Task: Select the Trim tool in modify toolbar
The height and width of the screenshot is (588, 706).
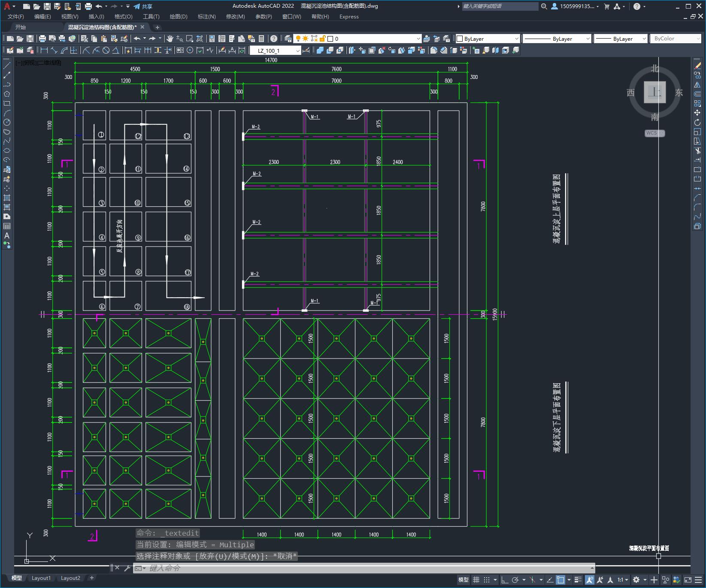Action: [697, 151]
